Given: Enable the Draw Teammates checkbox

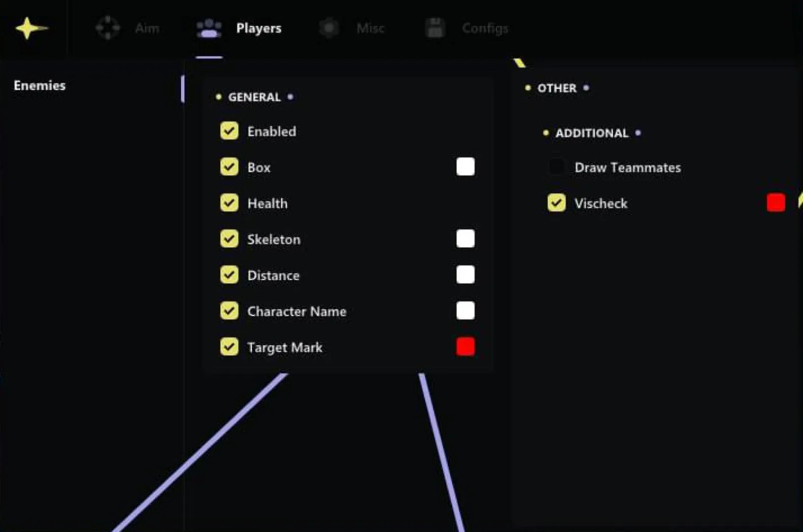Looking at the screenshot, I should tap(557, 167).
